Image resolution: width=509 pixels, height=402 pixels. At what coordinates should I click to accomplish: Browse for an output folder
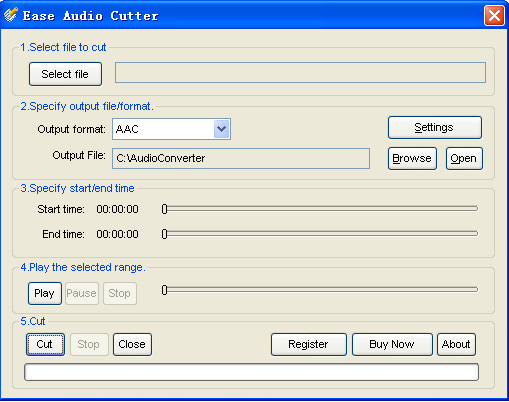[412, 158]
